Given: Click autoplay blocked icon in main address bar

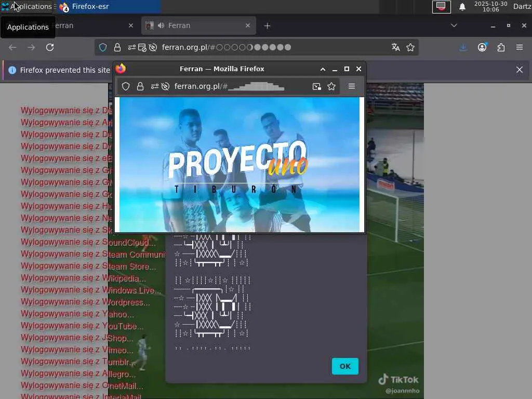Looking at the screenshot, I should [x=153, y=47].
